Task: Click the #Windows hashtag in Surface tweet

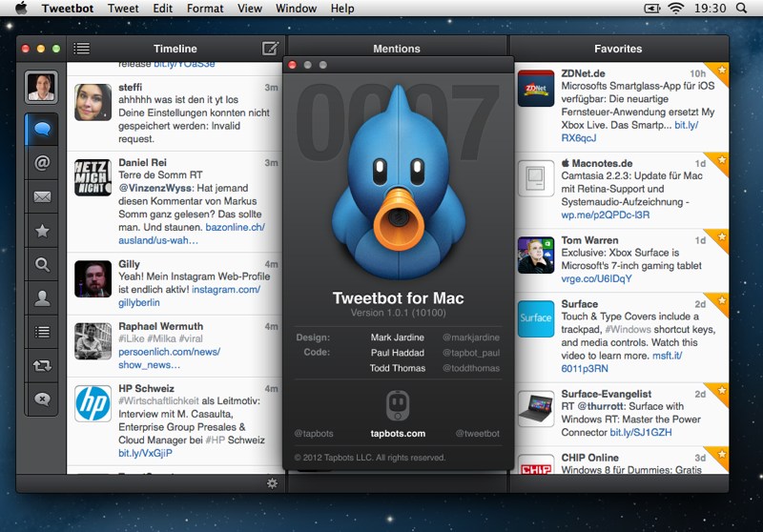Action: click(628, 329)
